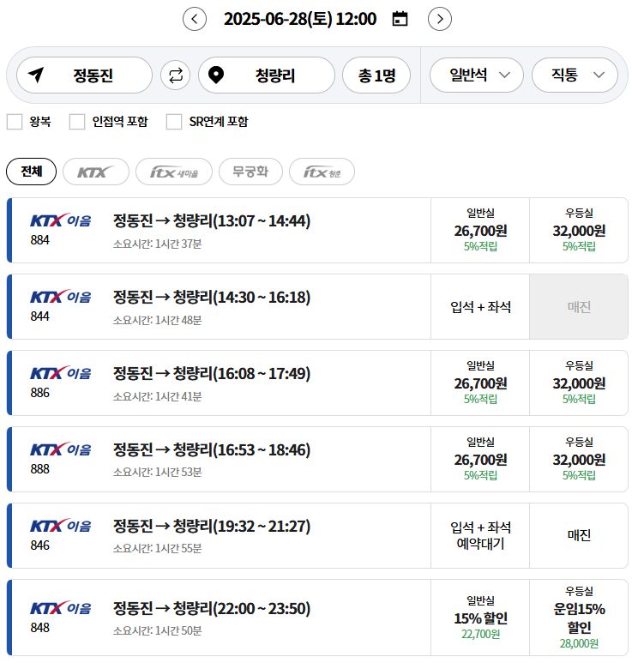Click the departure arrow icon beside 정동진
The image size is (644, 669).
point(36,75)
